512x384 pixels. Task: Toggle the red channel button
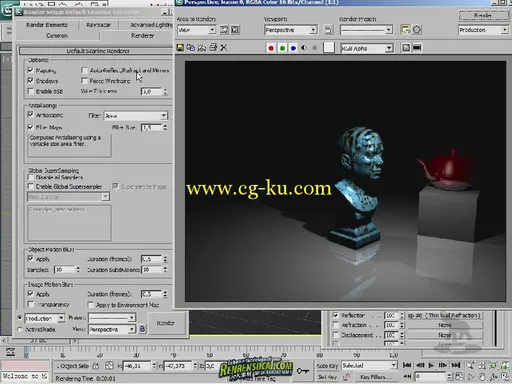(x=271, y=48)
